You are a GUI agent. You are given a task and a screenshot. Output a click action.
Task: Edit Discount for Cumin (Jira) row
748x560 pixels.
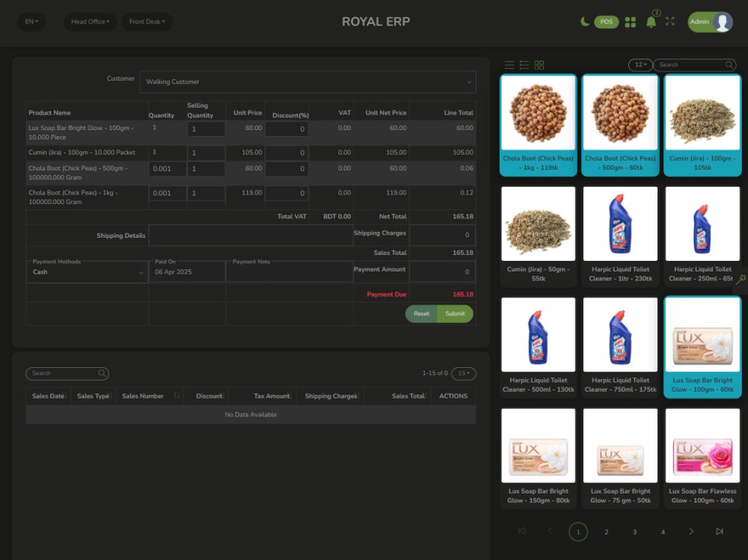click(286, 153)
